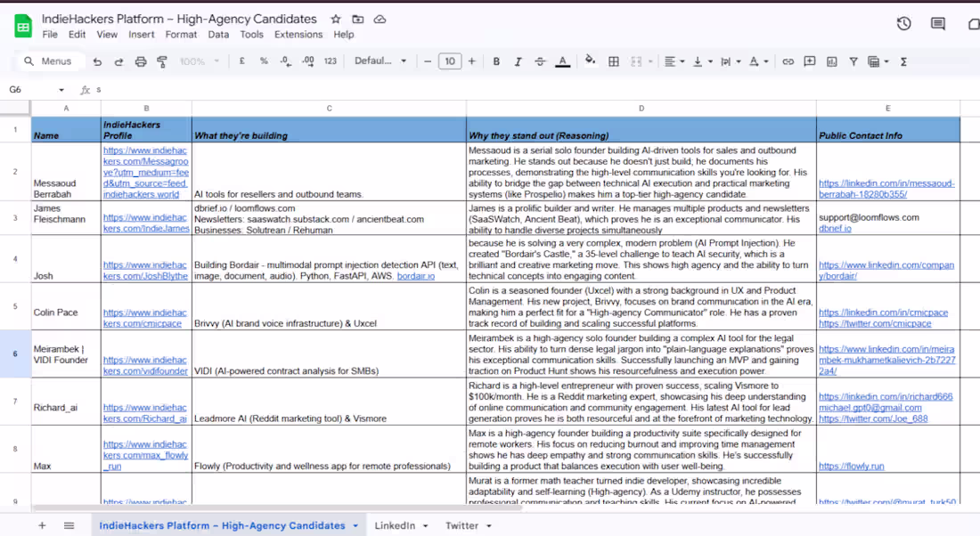The image size is (980, 536).
Task: Click the functions sigma icon
Action: click(903, 61)
